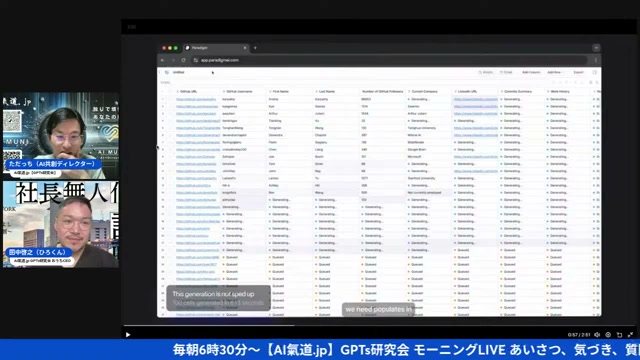
Task: Click the Add Column button
Action: (x=531, y=72)
